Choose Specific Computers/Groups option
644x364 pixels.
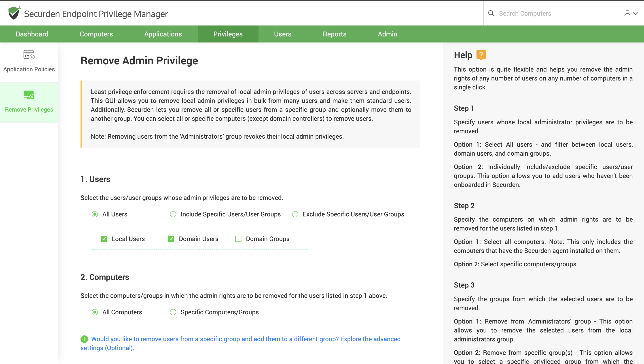[173, 312]
